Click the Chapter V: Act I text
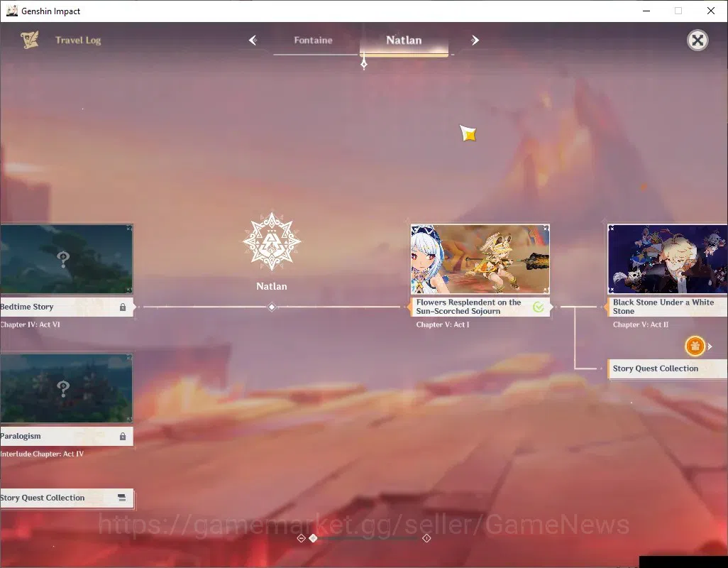Screen dimensions: 728x568 [443, 324]
